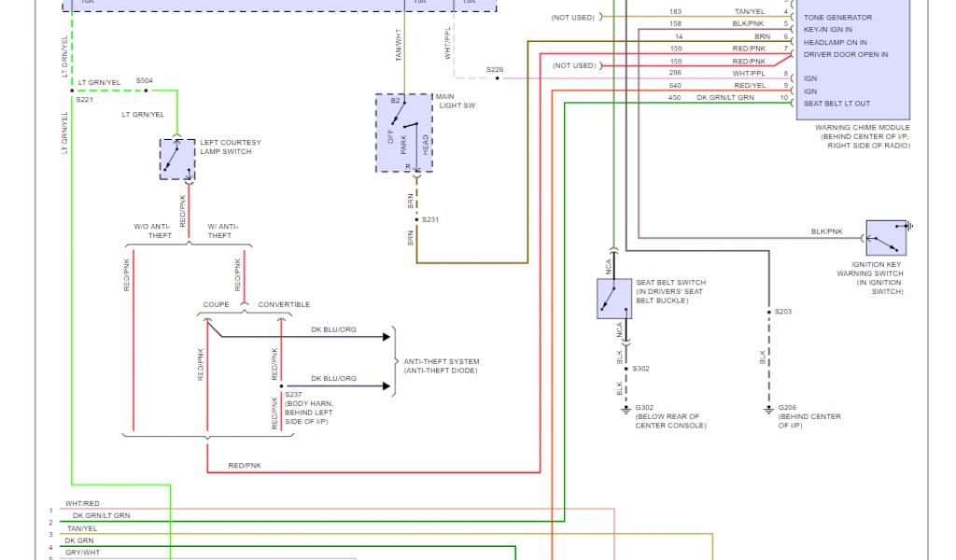The image size is (956, 560).
Task: Click the G206 ground symbol
Action: click(x=768, y=407)
